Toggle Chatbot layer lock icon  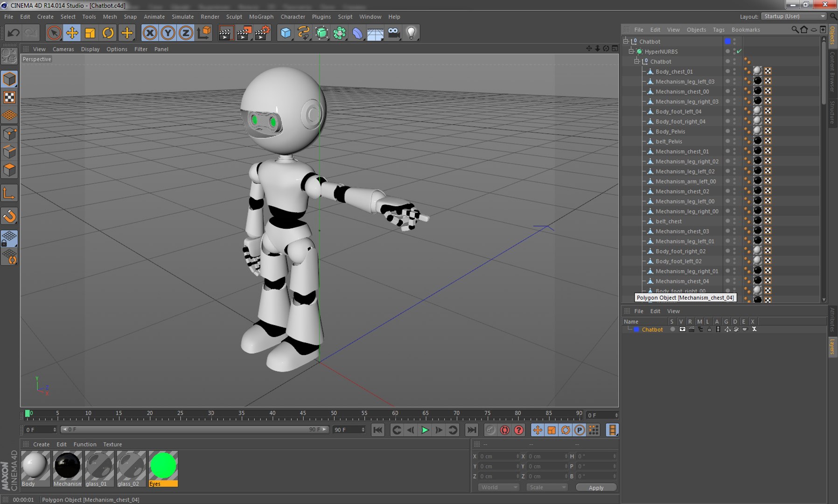[709, 329]
